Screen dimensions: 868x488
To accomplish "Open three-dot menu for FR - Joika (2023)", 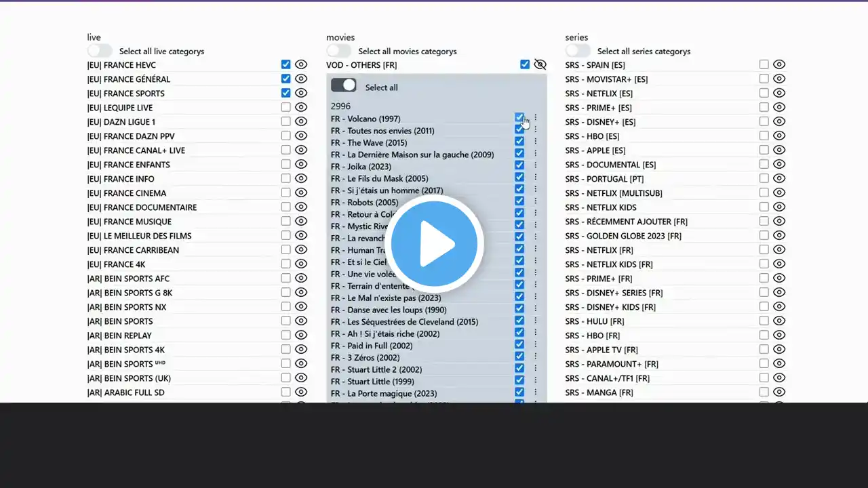I will coord(535,165).
